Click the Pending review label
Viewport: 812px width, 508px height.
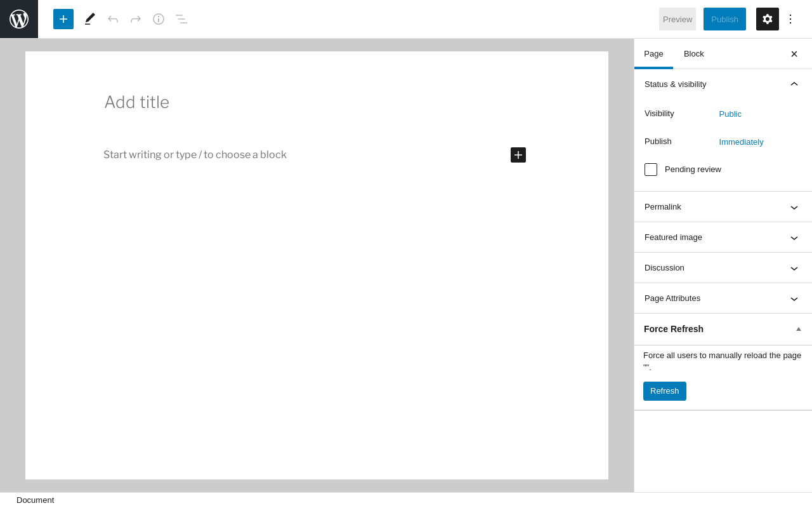coord(693,170)
